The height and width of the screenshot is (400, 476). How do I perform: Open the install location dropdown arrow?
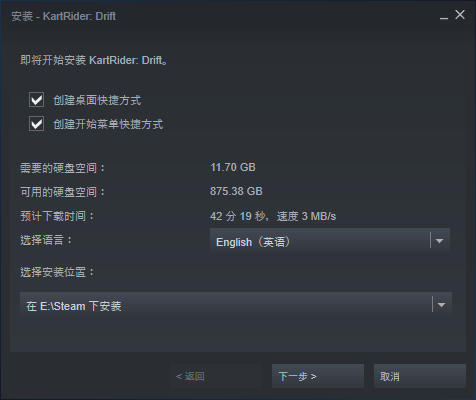441,305
